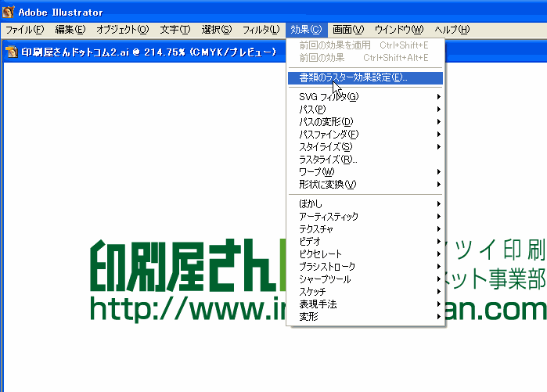Open the ファイル(F) menu

[x=24, y=30]
